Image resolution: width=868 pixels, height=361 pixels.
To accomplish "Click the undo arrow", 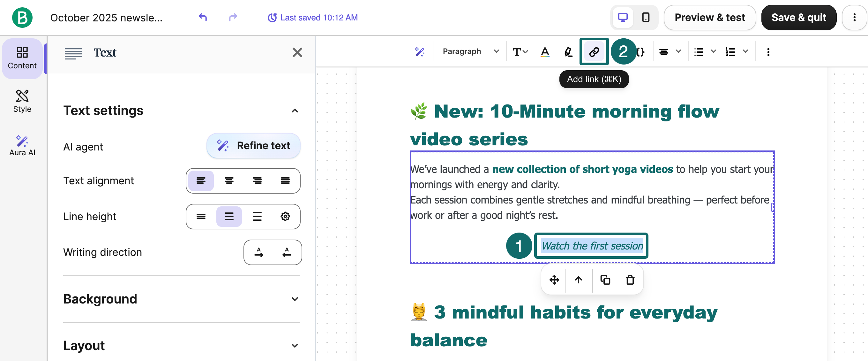I will coord(203,17).
